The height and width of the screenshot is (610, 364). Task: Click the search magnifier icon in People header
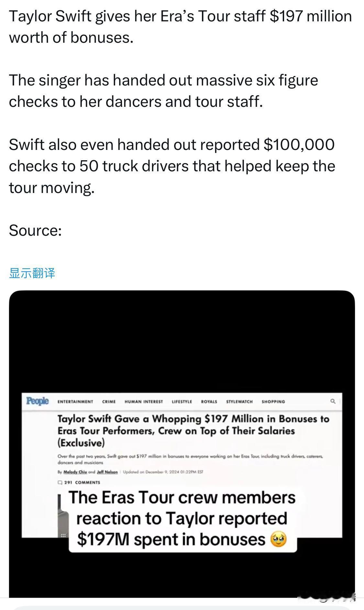coord(333,401)
